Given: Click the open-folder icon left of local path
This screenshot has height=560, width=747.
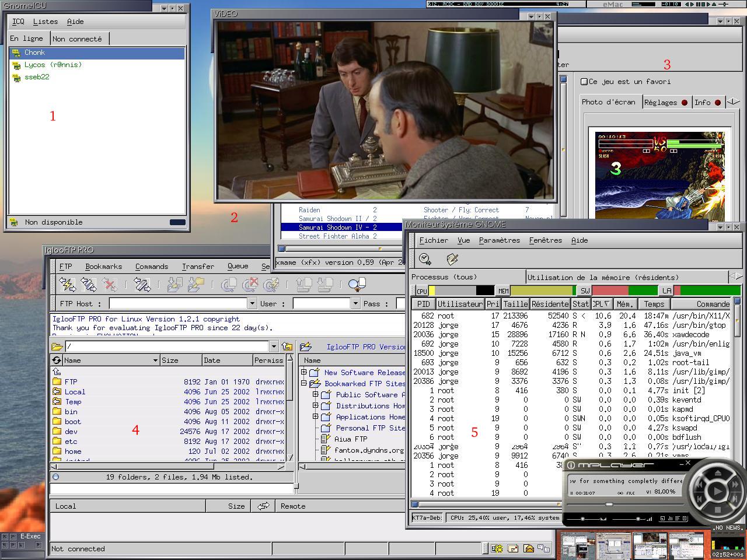Looking at the screenshot, I should click(x=57, y=346).
